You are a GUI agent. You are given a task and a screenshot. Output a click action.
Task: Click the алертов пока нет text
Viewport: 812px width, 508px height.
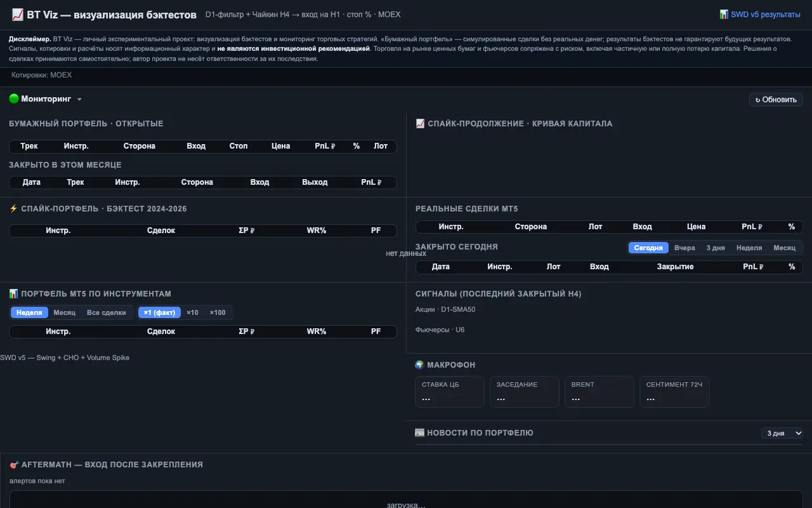pyautogui.click(x=37, y=481)
